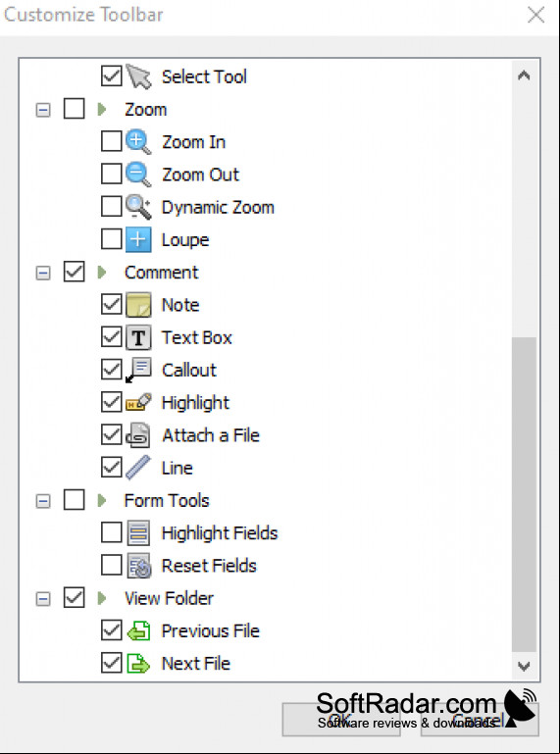
Task: Click the Callout icon
Action: 138,371
